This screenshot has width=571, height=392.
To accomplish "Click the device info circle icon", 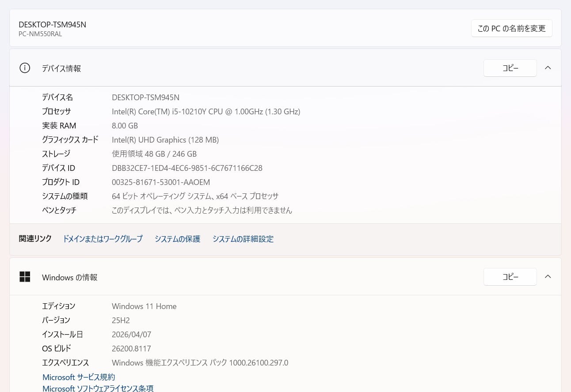I will click(x=25, y=68).
